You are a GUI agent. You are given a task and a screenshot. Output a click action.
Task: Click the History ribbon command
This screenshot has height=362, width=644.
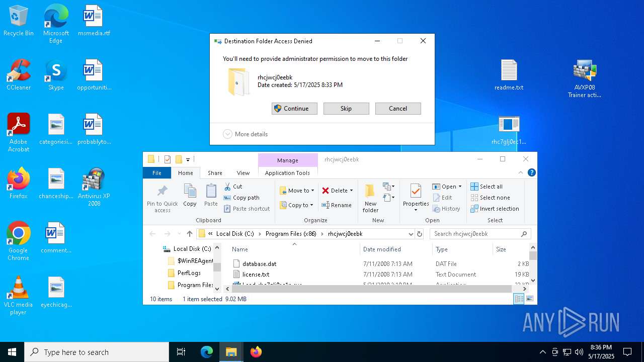tap(446, 209)
